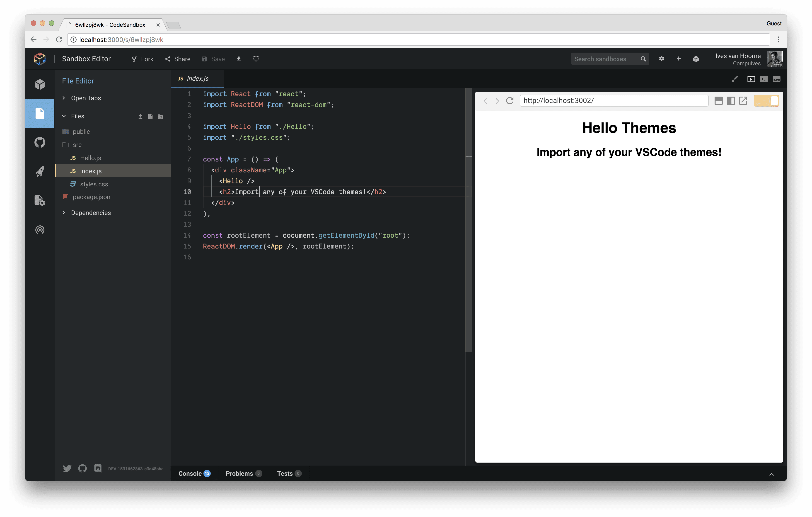Click the upload file icon in Files

[140, 116]
